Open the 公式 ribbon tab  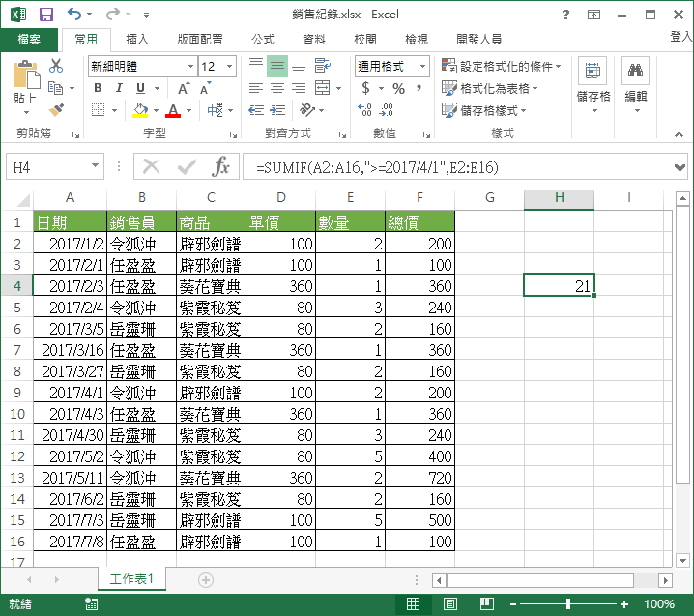tap(262, 40)
